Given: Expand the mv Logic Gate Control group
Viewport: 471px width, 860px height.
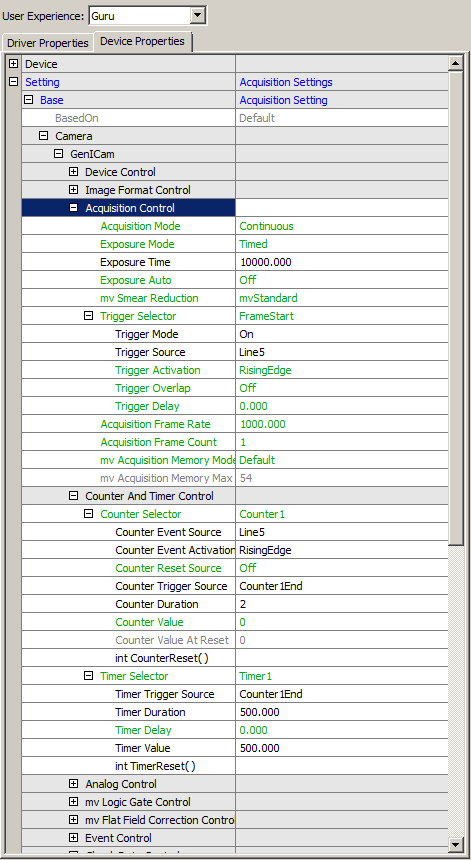Looking at the screenshot, I should point(73,802).
